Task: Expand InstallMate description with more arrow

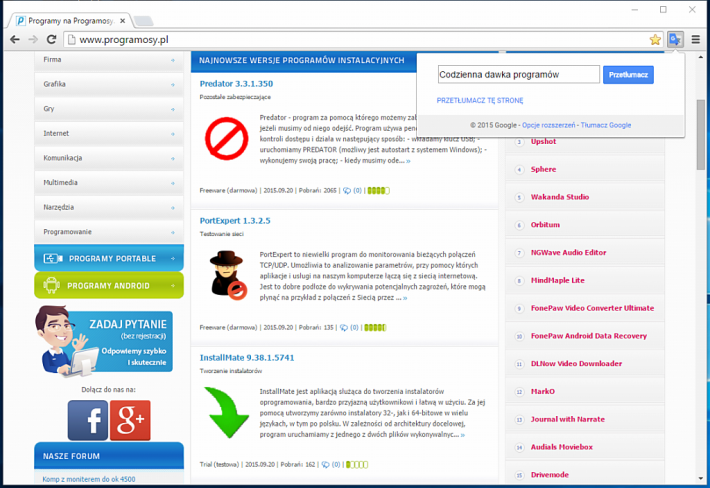Action: point(462,435)
